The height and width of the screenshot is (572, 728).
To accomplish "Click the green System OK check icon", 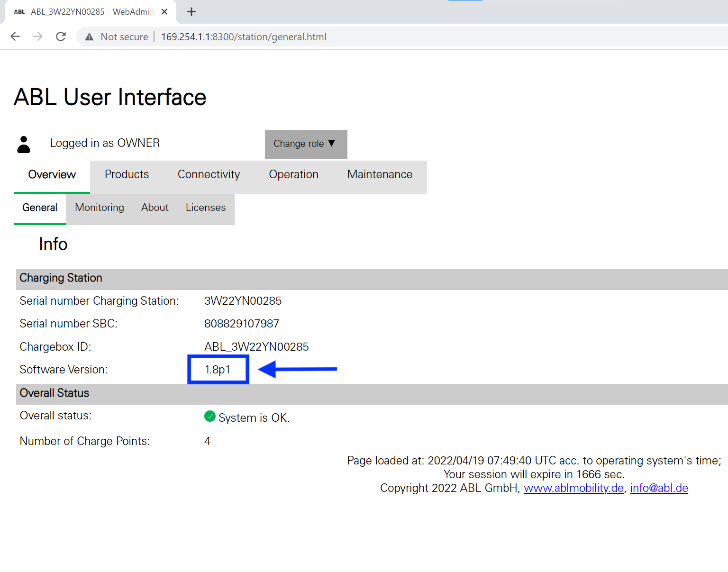I will click(x=209, y=417).
